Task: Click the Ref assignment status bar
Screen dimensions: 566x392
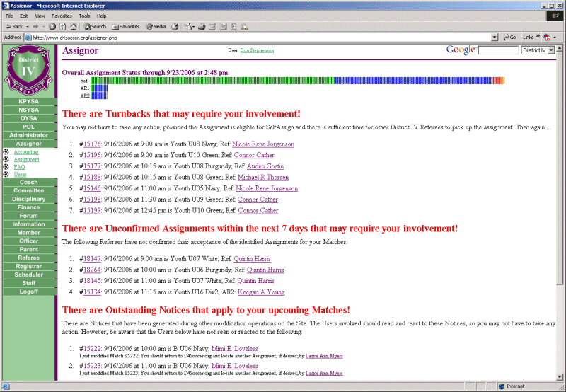Action: tap(297, 81)
